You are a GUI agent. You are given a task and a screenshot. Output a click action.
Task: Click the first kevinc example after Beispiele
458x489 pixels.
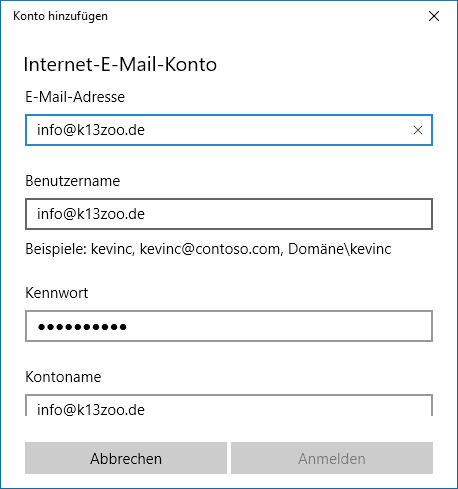click(113, 249)
